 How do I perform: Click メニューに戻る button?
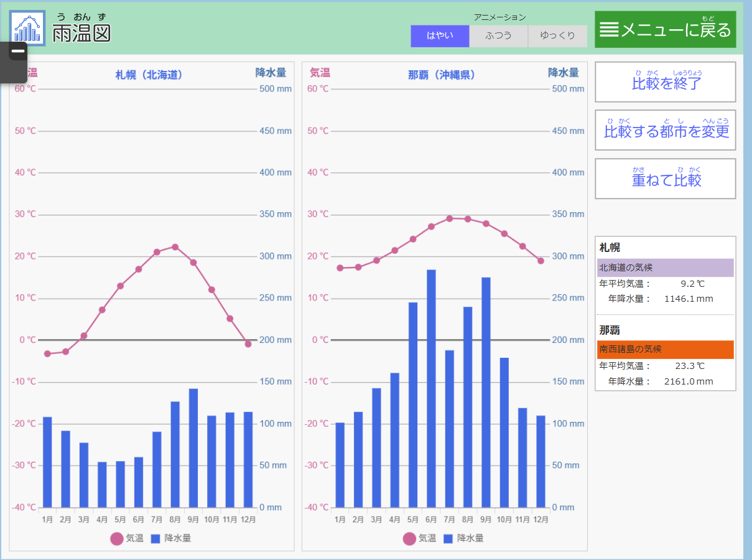[665, 29]
